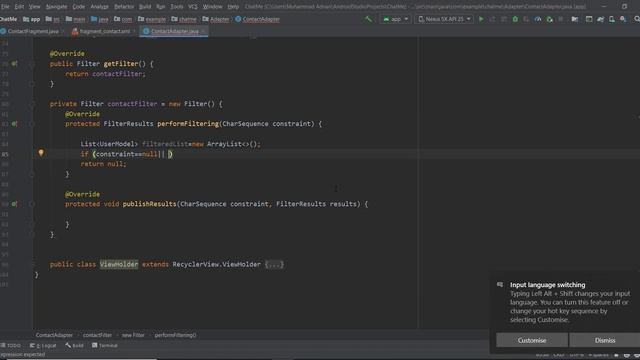Click 'Adapter' folder in navigation bar
This screenshot has width=640, height=360.
pyautogui.click(x=216, y=19)
